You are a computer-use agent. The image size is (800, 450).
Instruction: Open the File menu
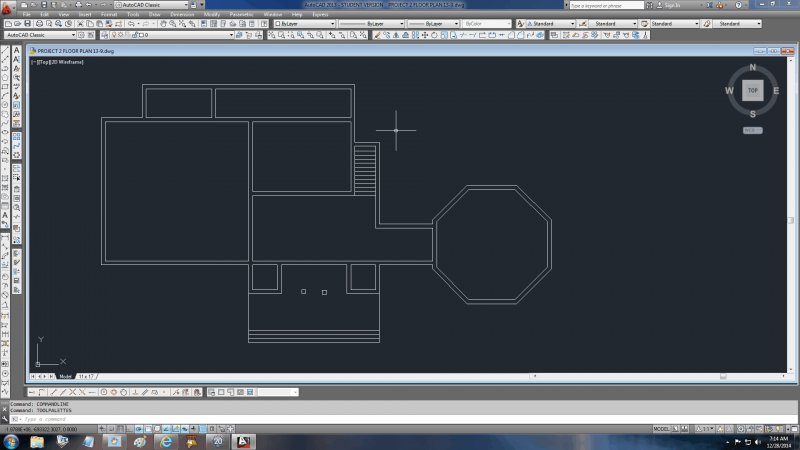point(27,14)
